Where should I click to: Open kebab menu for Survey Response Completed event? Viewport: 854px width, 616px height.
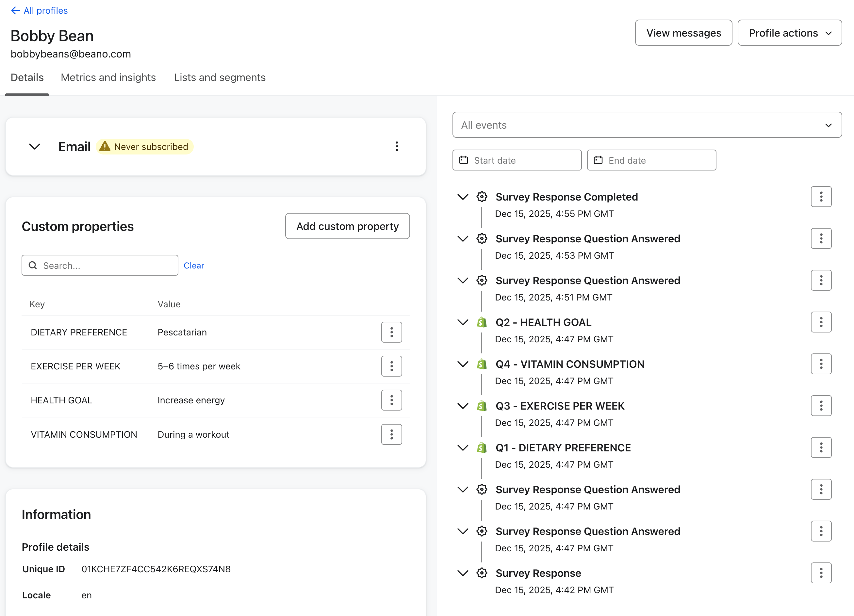tap(821, 197)
